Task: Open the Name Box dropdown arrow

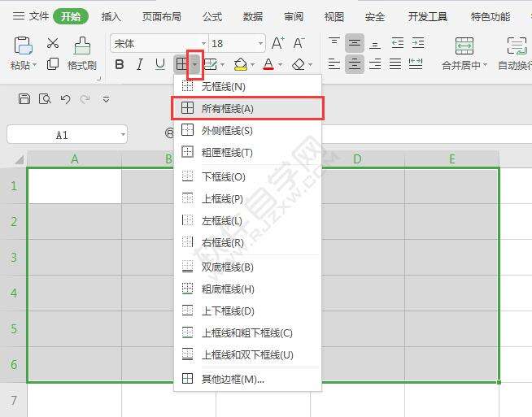Action: 123,135
